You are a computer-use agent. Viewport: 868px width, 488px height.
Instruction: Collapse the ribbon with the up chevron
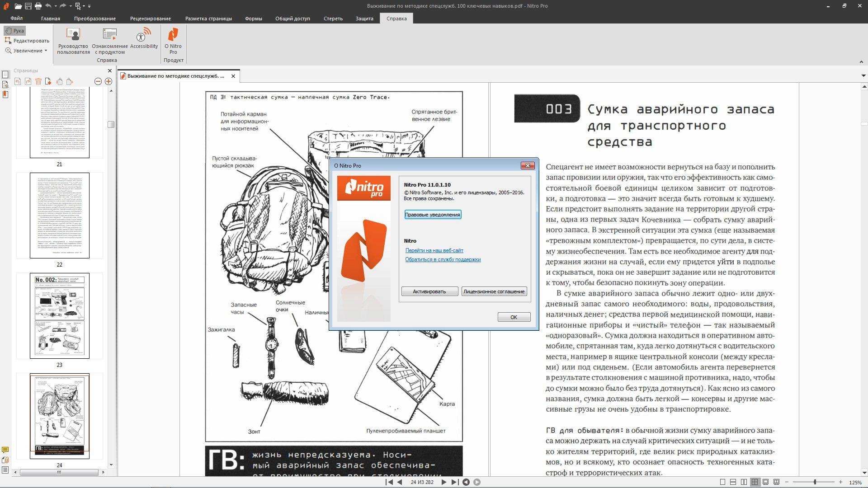pyautogui.click(x=861, y=62)
